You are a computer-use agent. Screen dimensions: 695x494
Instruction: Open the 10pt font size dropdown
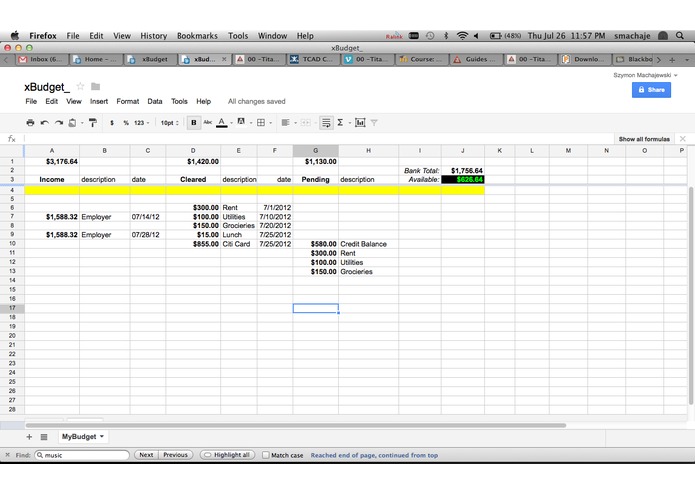click(169, 123)
